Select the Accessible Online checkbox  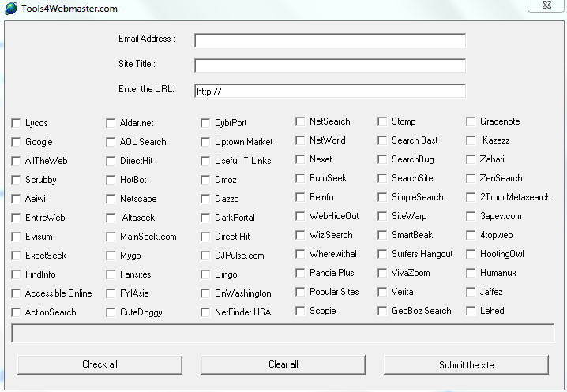pyautogui.click(x=16, y=293)
